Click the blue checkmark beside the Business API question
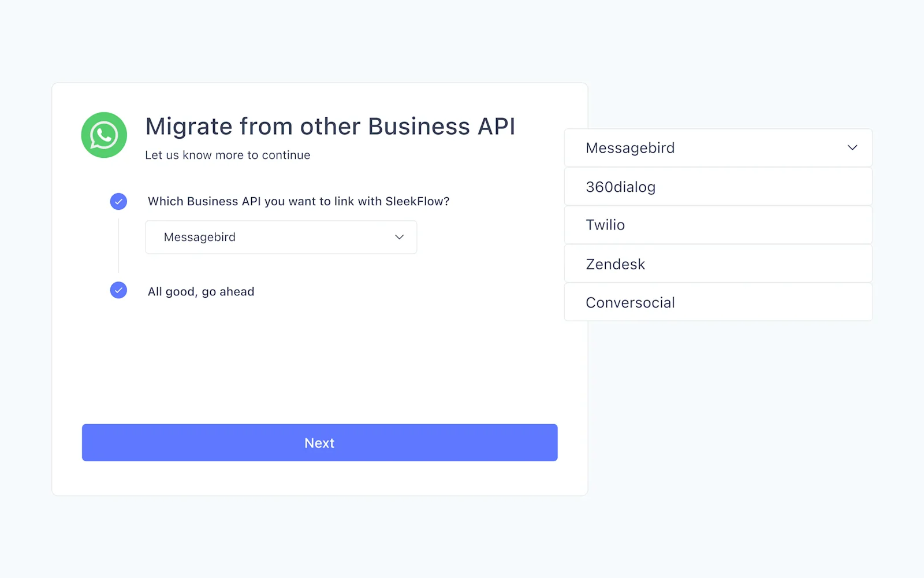The width and height of the screenshot is (924, 578). [118, 201]
